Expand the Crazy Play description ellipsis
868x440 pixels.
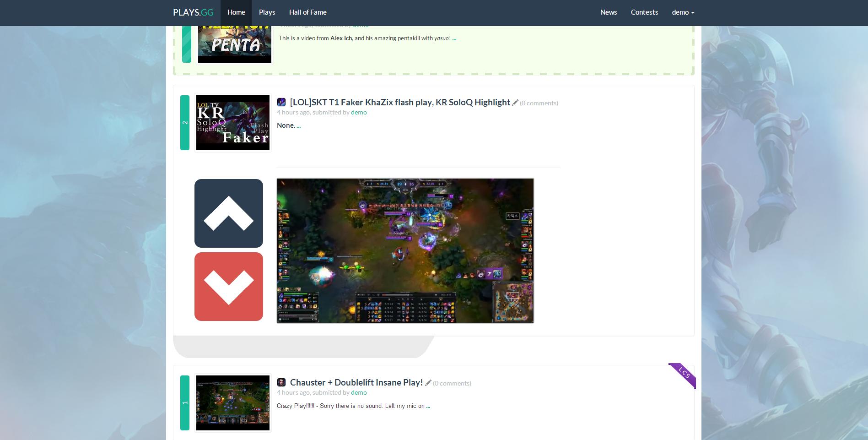click(x=428, y=406)
